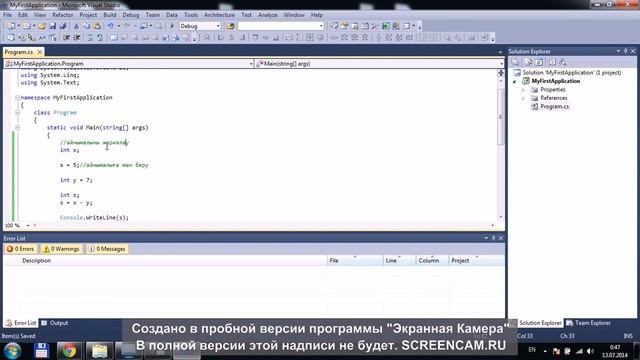Toggle the 0 Warnings filter
This screenshot has width=640, height=360.
[62, 249]
